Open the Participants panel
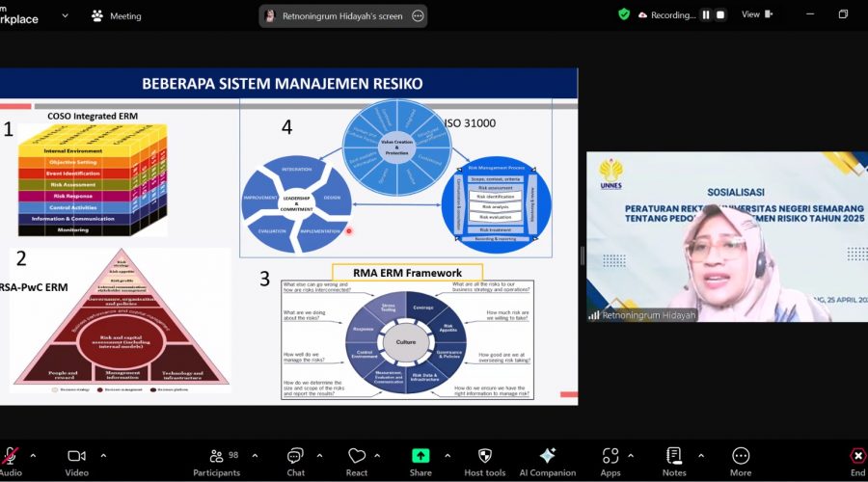 point(217,456)
